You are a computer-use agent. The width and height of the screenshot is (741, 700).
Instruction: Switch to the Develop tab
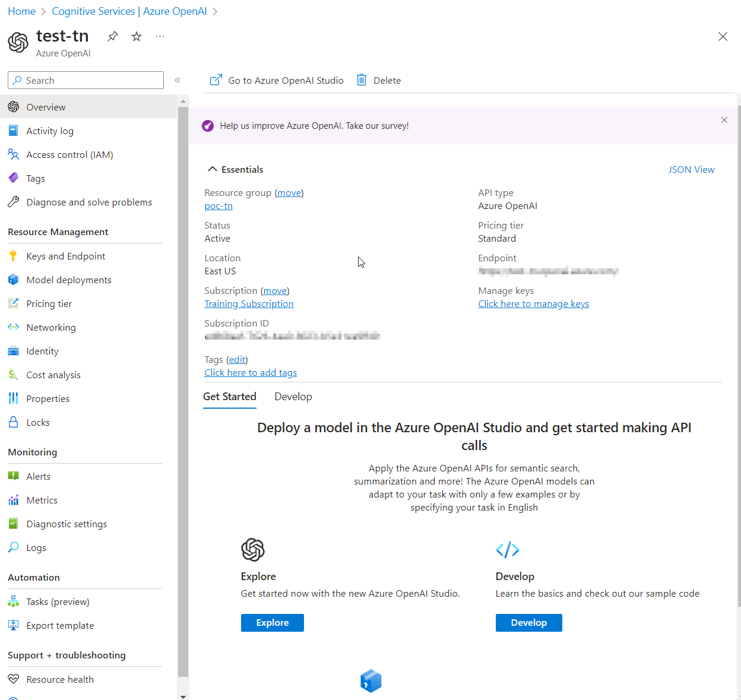293,397
